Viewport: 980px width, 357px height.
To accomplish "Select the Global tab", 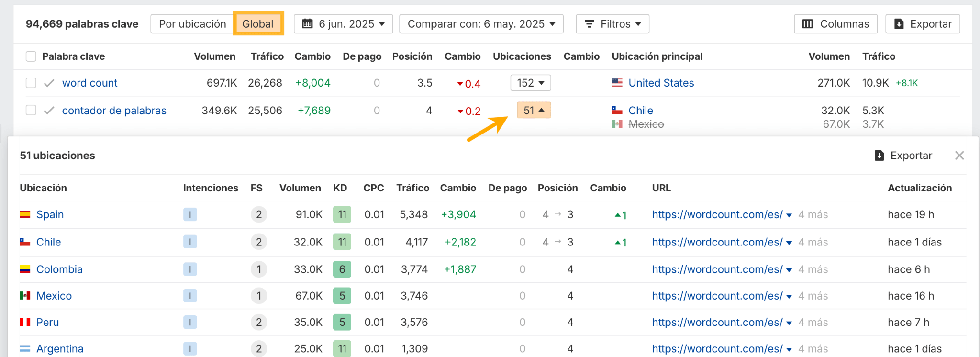I will coord(258,24).
